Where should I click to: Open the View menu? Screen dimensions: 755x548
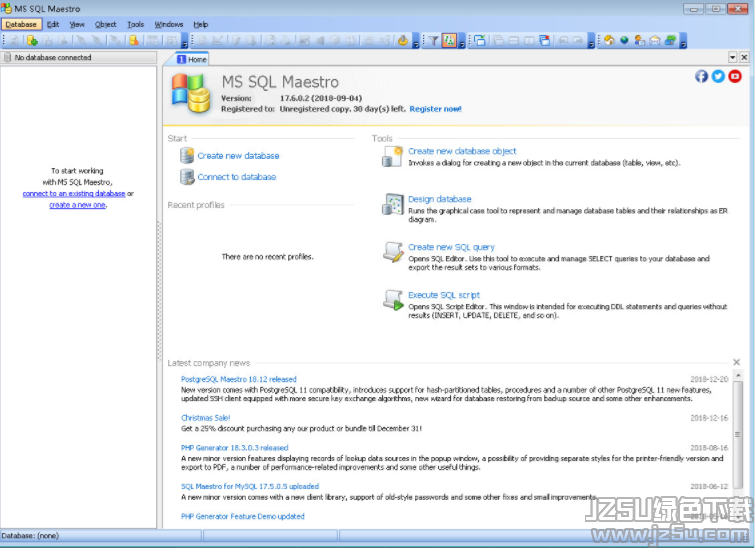[77, 24]
